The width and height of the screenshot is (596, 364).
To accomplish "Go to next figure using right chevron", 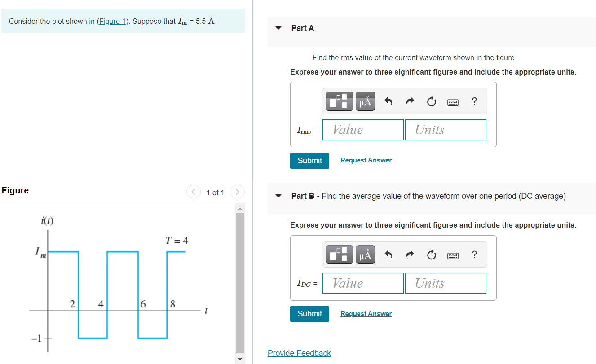I will [237, 192].
